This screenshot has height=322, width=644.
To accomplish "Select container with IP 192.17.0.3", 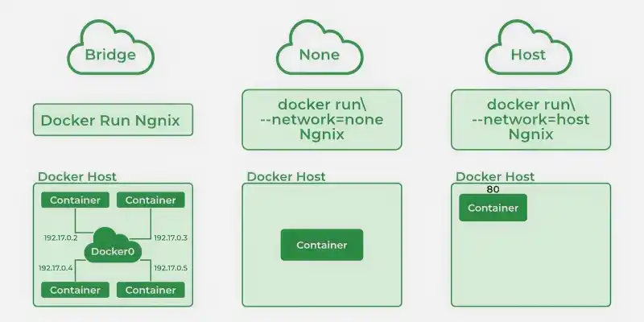I will tap(151, 200).
